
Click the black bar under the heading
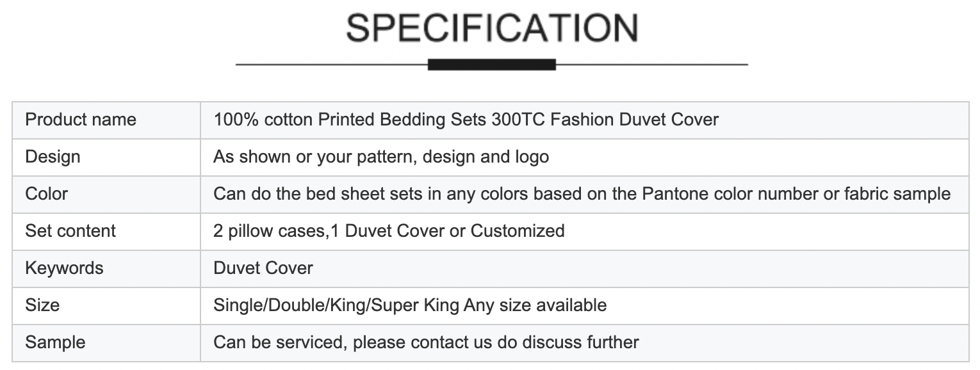pos(491,64)
